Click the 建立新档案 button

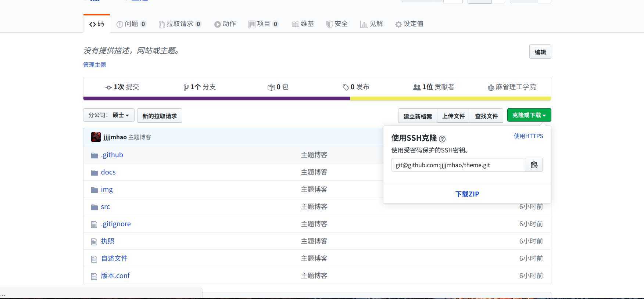[x=418, y=116]
